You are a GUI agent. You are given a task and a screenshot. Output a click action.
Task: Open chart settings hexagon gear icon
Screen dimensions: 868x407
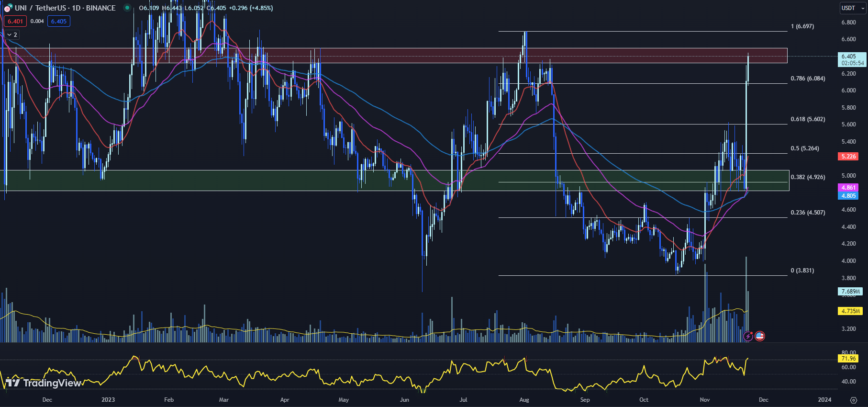click(x=853, y=400)
